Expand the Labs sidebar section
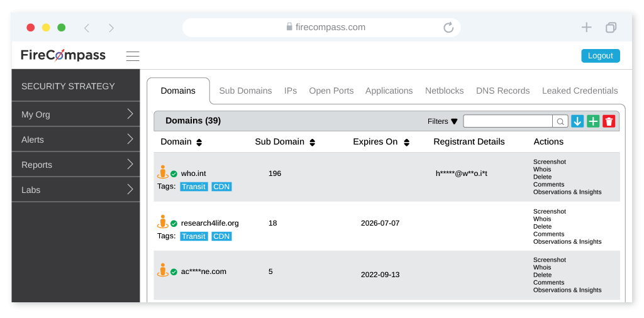This screenshot has width=644, height=318. tap(76, 190)
